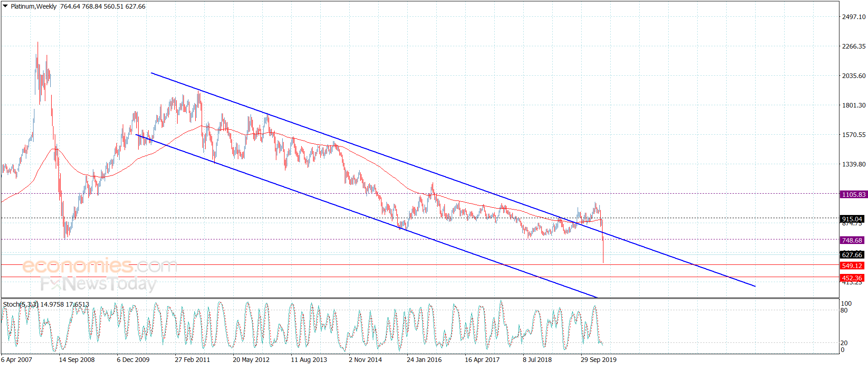Select the purple 748.68 price level tag
The image size is (868, 366).
click(852, 240)
